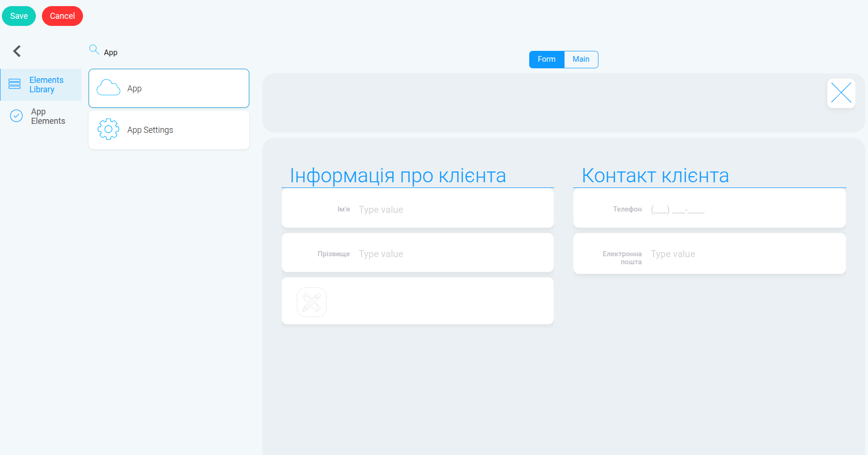Select the Інформація про клієнта heading
This screenshot has width=868, height=455.
point(398,176)
